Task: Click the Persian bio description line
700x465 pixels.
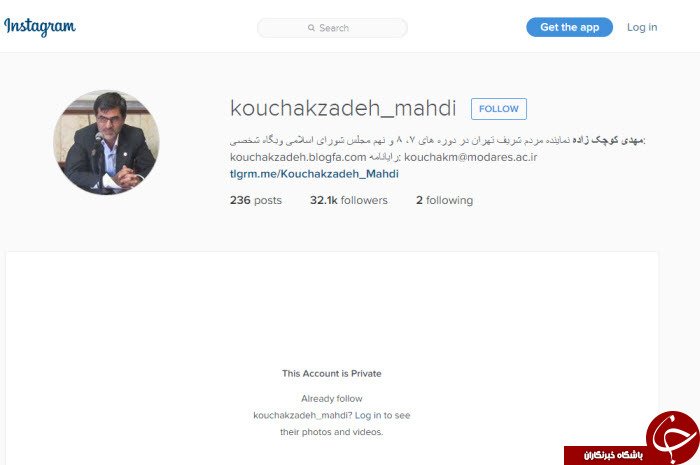Action: 438,140
